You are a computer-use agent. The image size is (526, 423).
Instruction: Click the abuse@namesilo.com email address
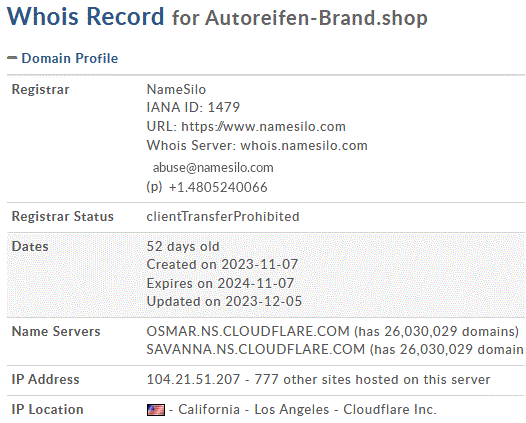(x=213, y=167)
